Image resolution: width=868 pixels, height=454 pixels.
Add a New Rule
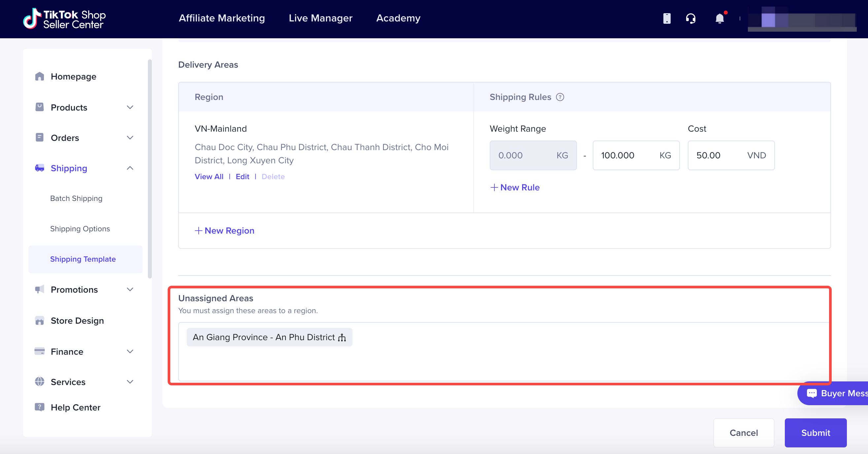point(515,187)
